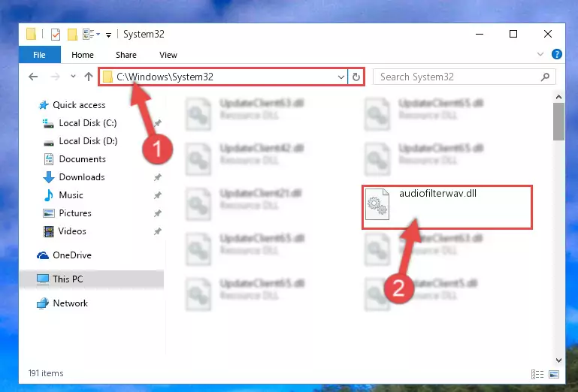Select OneDrive in the navigation pane

(x=64, y=255)
